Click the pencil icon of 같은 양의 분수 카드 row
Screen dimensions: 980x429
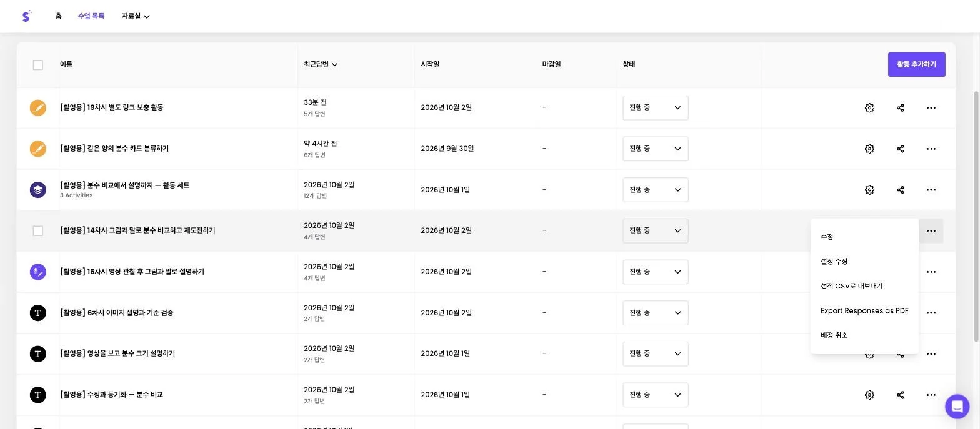[x=38, y=149]
